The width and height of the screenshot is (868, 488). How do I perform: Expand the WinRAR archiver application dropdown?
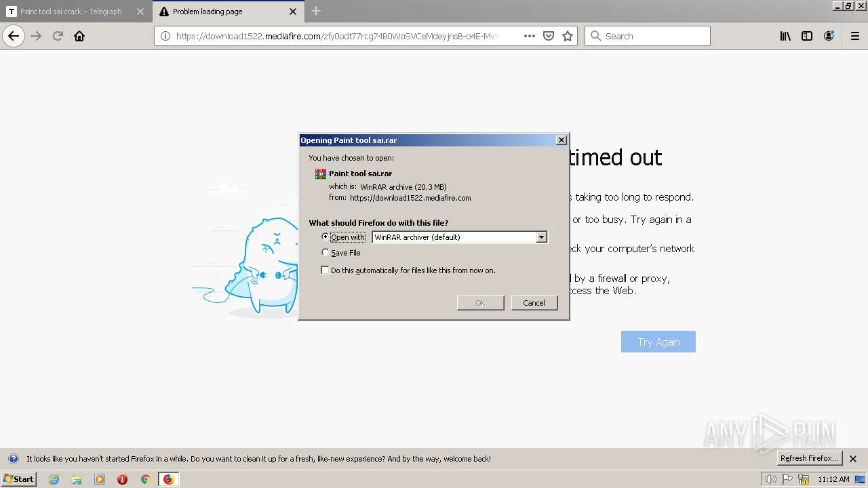coord(541,237)
